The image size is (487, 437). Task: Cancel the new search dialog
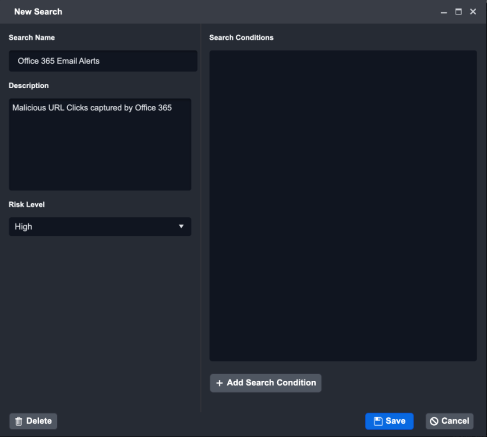pos(450,421)
